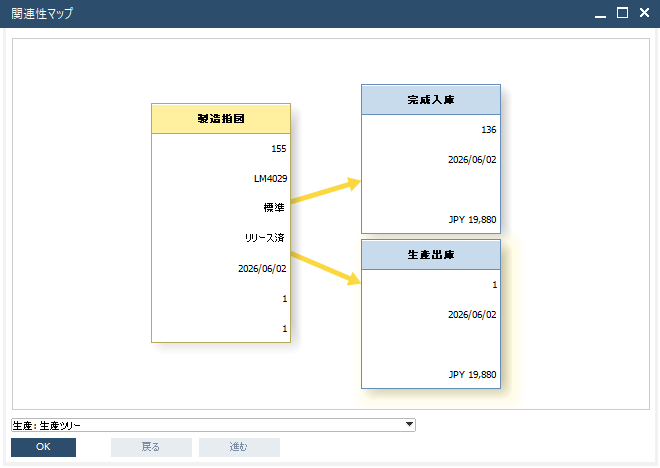Select the 完成入庫 node header
The image size is (660, 468).
[x=431, y=100]
